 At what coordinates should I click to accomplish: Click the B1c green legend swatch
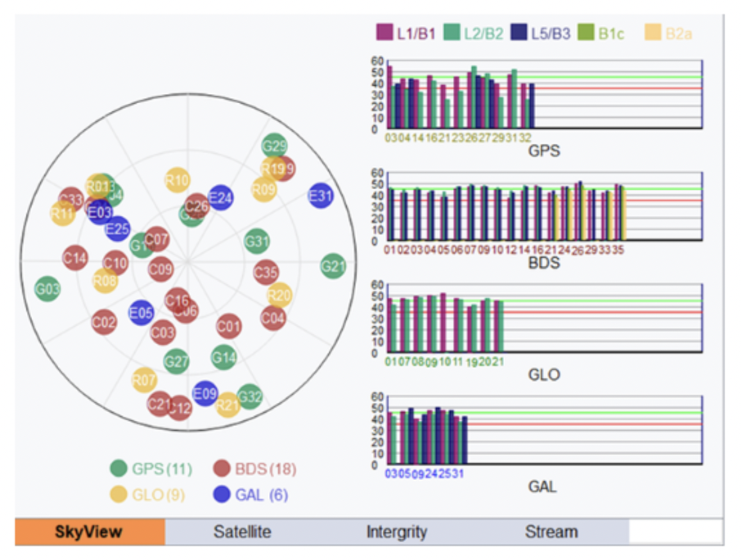587,33
